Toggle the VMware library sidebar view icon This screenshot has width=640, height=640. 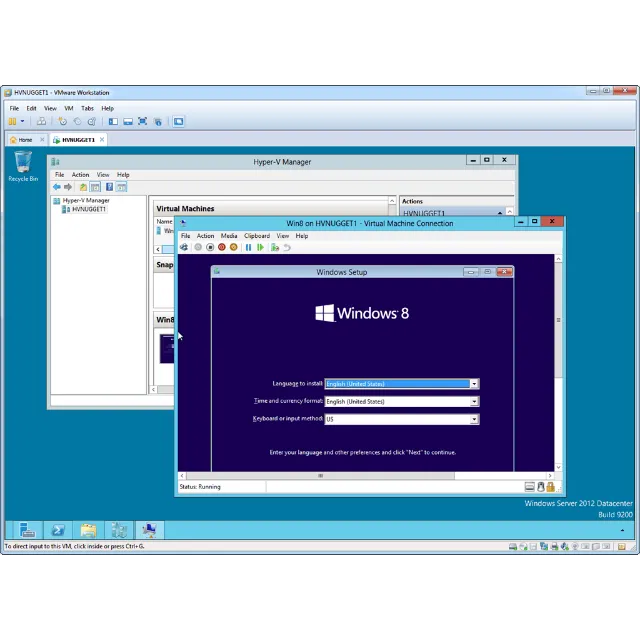coord(113,121)
